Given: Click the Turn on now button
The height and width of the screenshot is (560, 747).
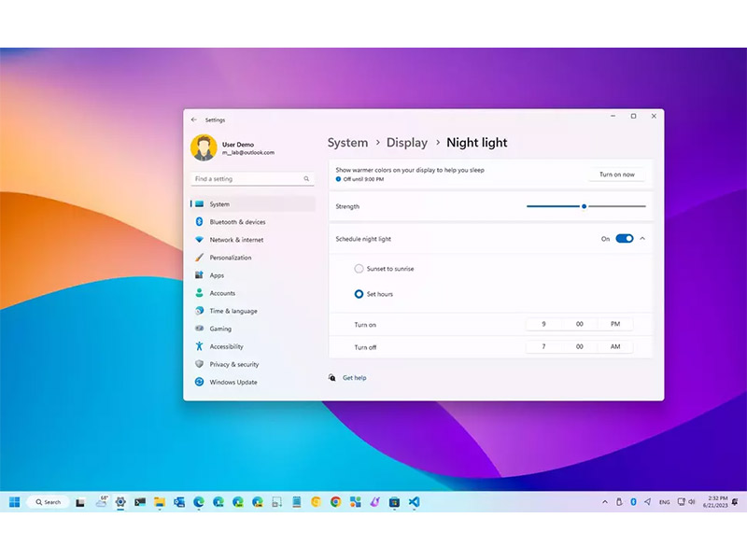Looking at the screenshot, I should point(617,175).
